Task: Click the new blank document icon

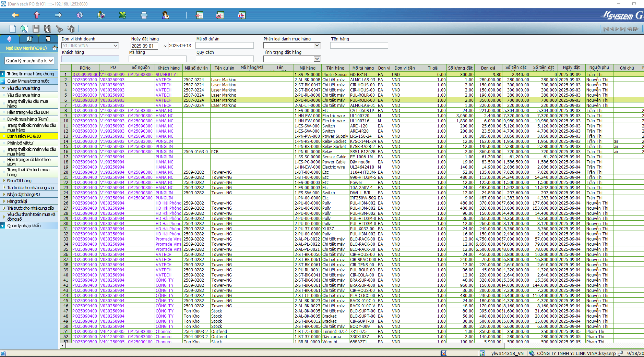Action: click(x=13, y=29)
